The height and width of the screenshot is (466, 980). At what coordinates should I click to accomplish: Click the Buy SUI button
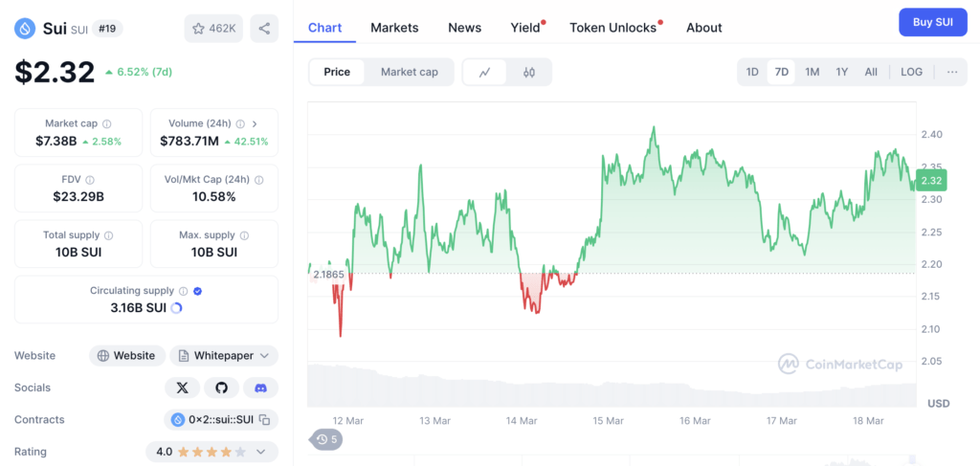[933, 23]
